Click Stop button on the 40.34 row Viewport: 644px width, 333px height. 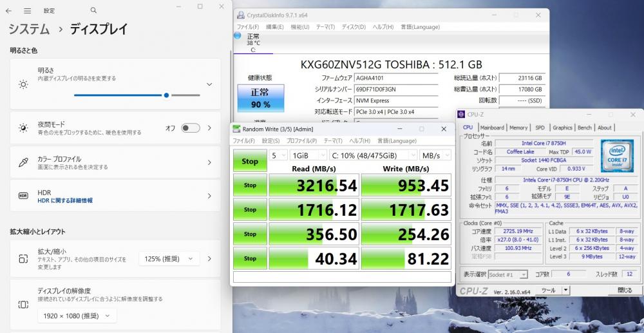(250, 258)
